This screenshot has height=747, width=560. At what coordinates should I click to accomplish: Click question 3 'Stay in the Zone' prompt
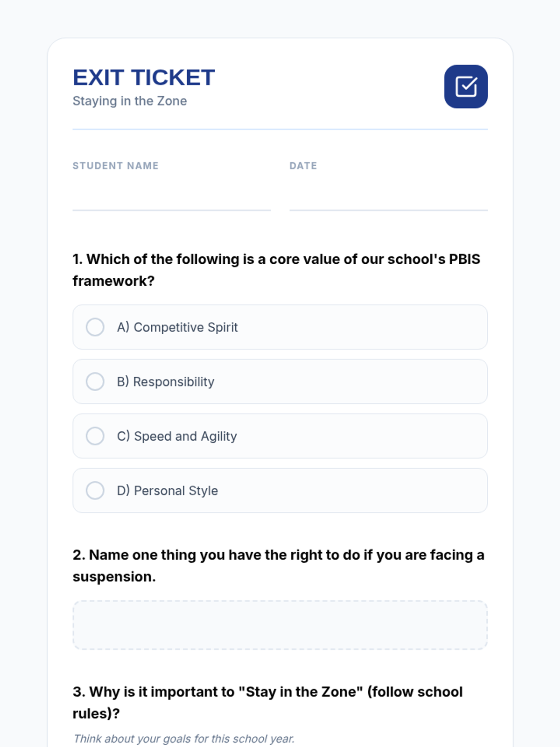pos(267,702)
